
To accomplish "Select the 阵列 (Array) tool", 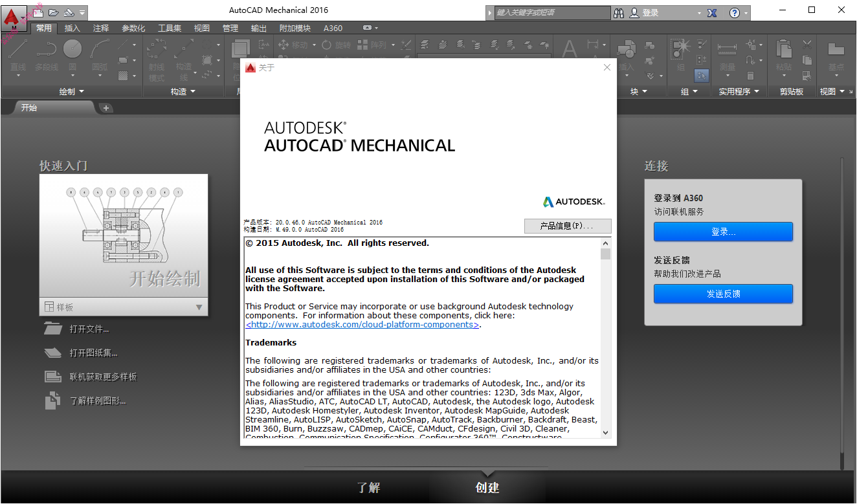I will (x=372, y=45).
